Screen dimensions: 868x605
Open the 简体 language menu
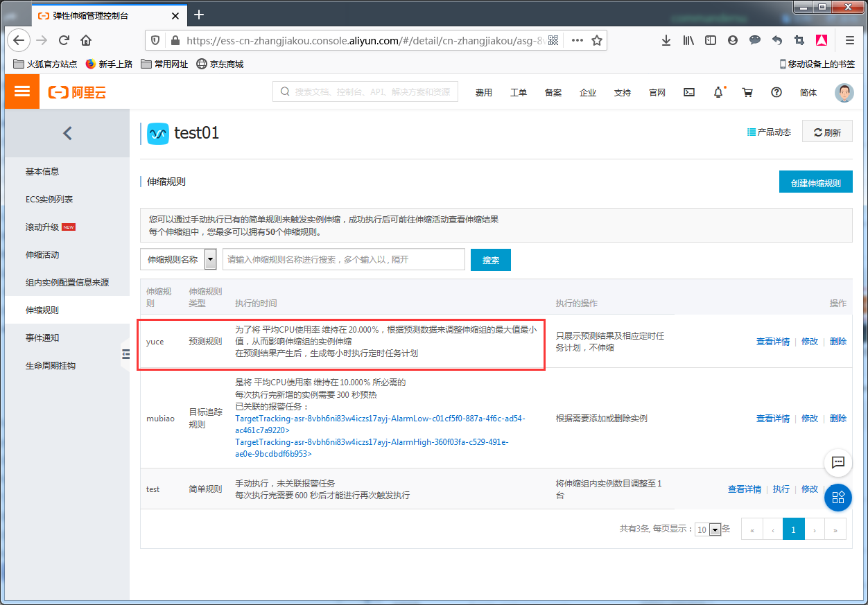[x=808, y=92]
